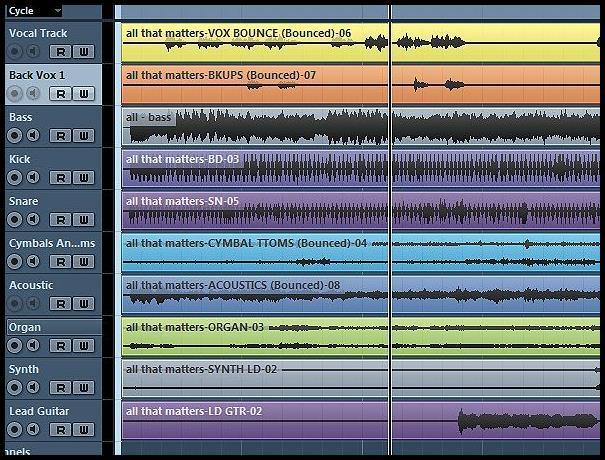Select the 'all - bass' audio clip
605x460 pixels.
[360, 127]
